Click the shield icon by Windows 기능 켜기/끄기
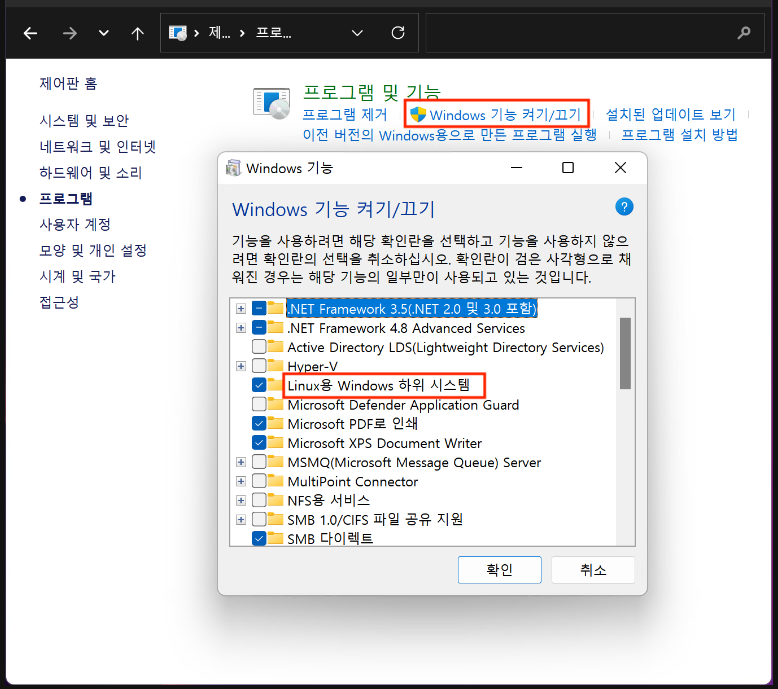The height and width of the screenshot is (689, 778). pyautogui.click(x=418, y=114)
